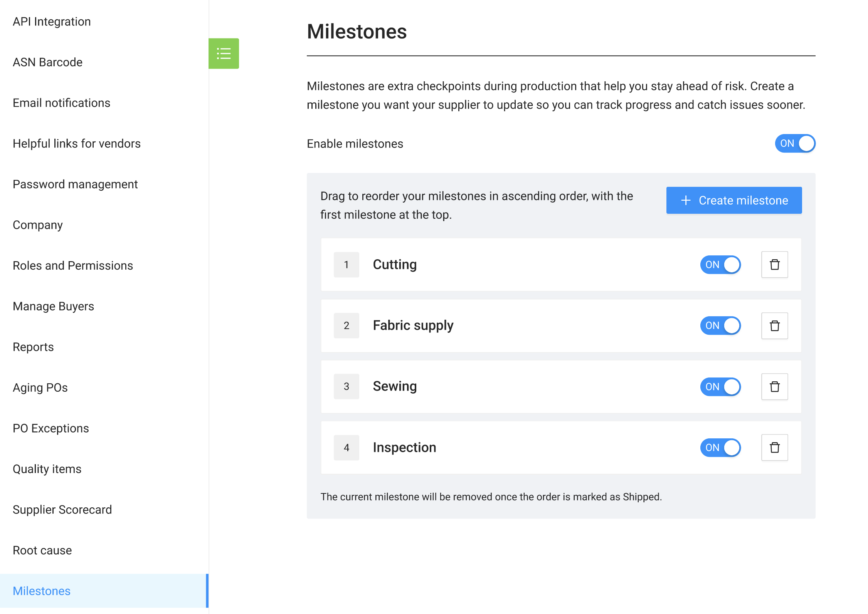Image resolution: width=868 pixels, height=614 pixels.
Task: Click the Sewing milestone name
Action: (x=395, y=387)
